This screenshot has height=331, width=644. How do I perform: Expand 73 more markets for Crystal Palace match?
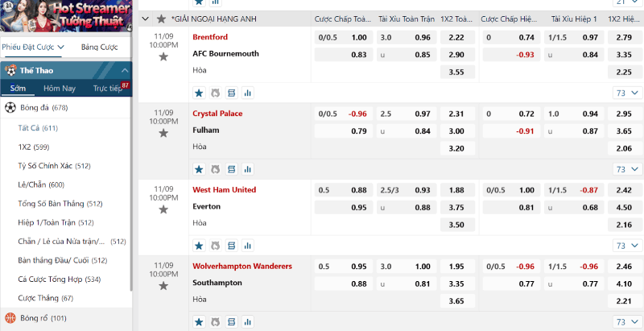tap(628, 169)
